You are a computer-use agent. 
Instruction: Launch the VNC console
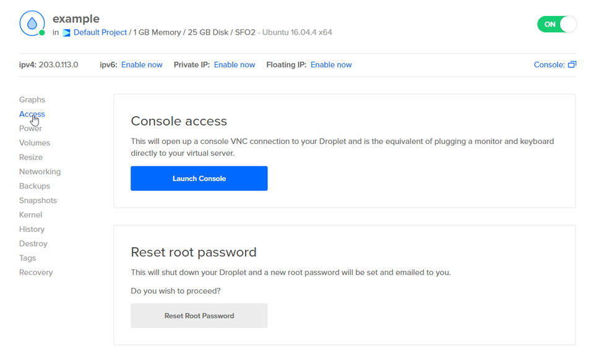coord(199,179)
